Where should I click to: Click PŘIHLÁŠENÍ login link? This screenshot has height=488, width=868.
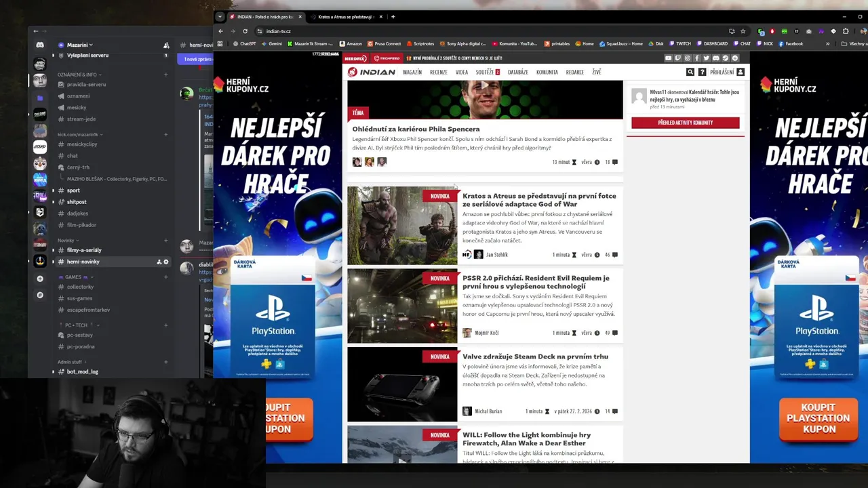[x=722, y=72]
